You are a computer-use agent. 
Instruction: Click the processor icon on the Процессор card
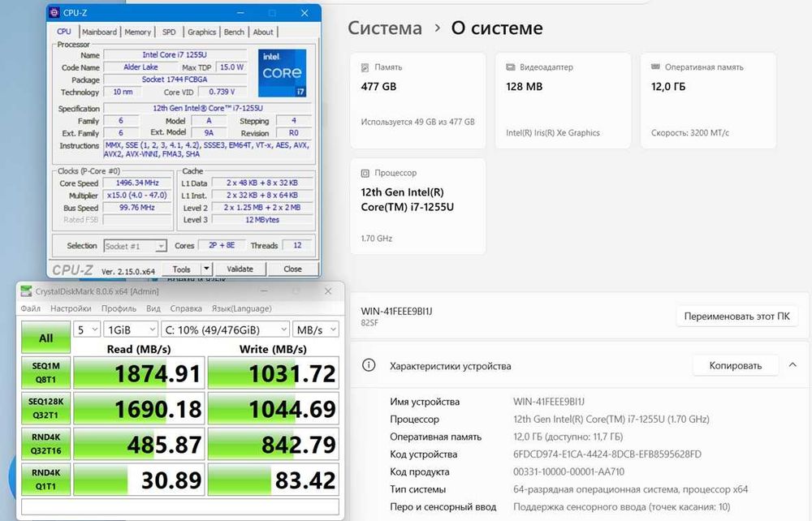pos(365,173)
